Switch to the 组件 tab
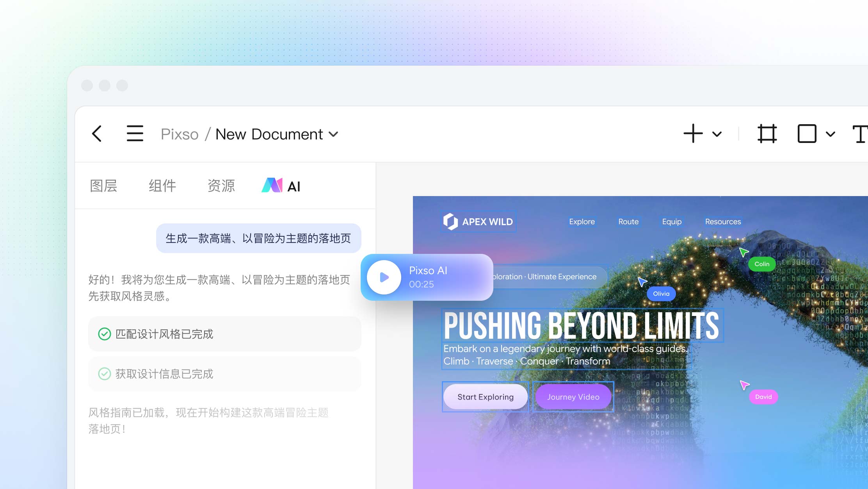 coord(162,186)
